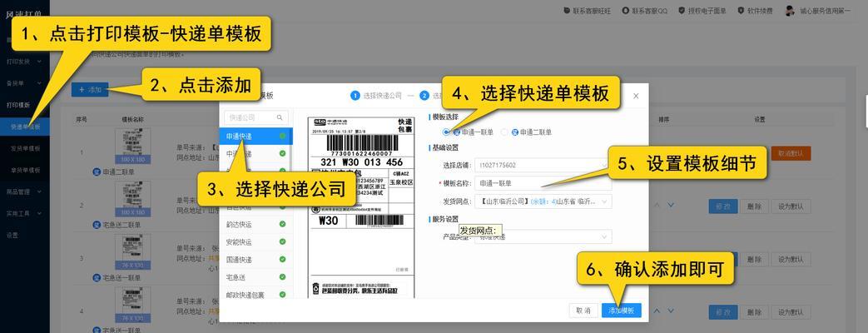Click the + 添加 button
The image size is (868, 333).
90,90
